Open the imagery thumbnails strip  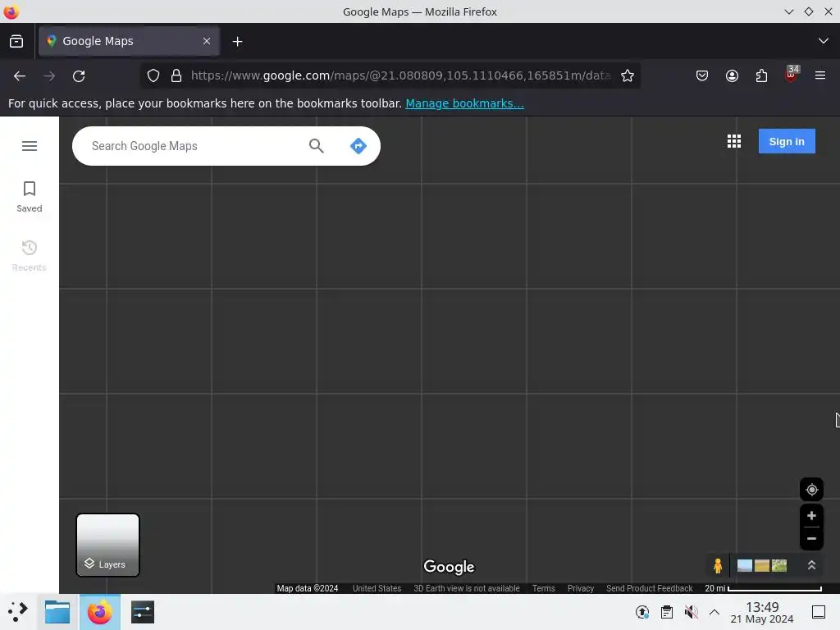tap(762, 566)
